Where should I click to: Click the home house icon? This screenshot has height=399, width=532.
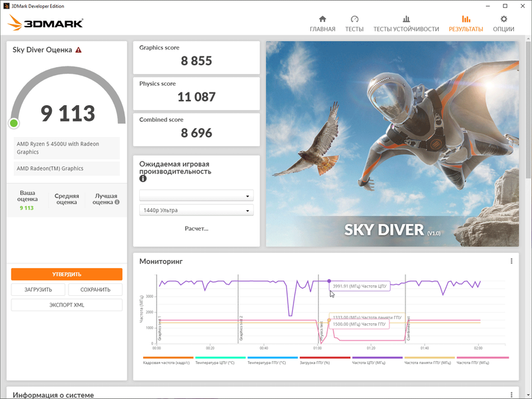coord(323,19)
